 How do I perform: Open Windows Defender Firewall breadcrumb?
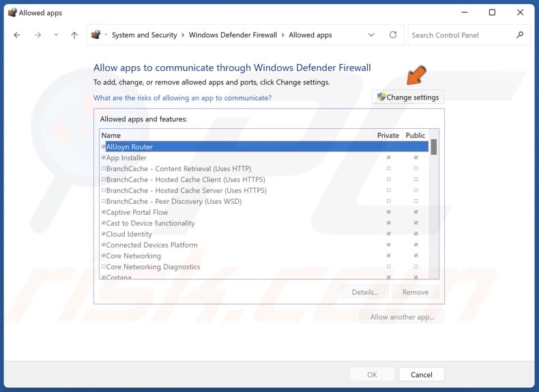click(233, 35)
